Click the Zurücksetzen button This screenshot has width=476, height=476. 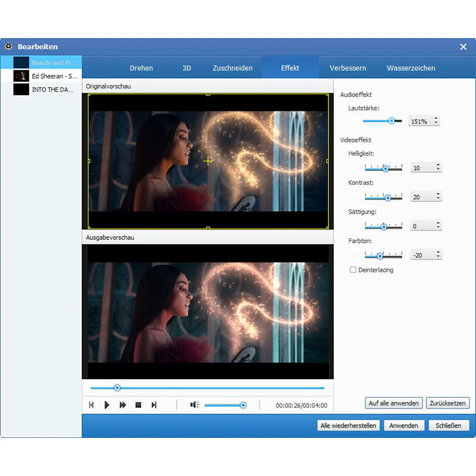pyautogui.click(x=448, y=403)
